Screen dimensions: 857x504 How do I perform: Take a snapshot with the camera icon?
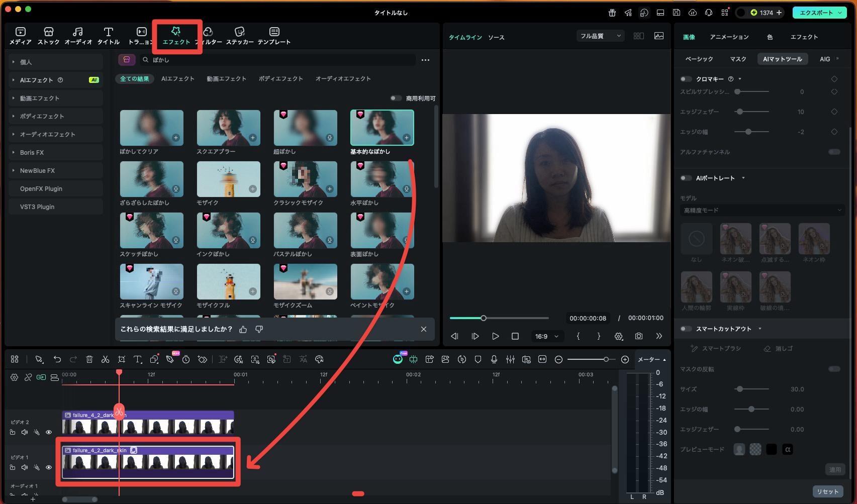click(x=638, y=336)
